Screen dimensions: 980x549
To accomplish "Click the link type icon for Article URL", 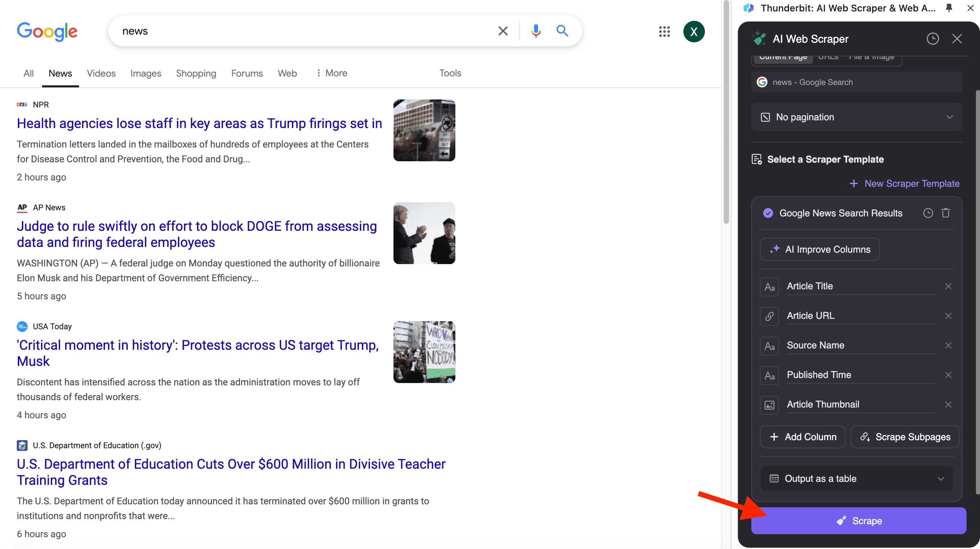I will pos(769,316).
